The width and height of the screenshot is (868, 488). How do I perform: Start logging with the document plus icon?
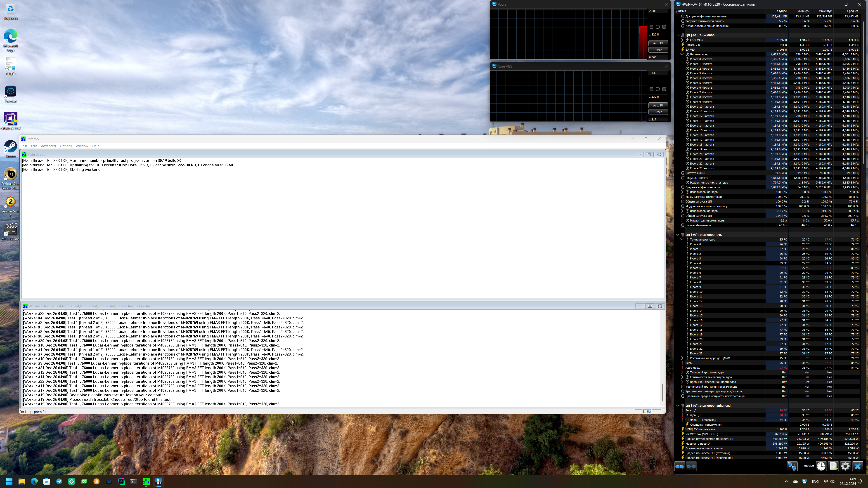[x=833, y=467]
